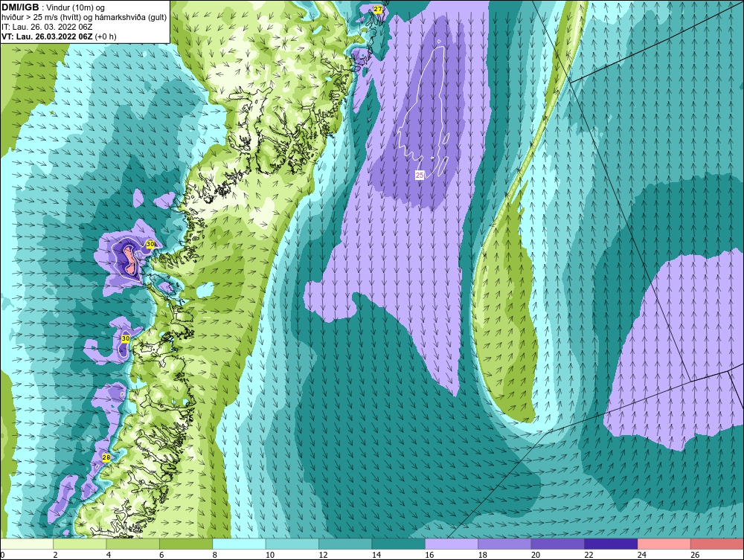Screen dimensions: 744x560
Task: Click the legend scale value 18
Action: point(483,555)
